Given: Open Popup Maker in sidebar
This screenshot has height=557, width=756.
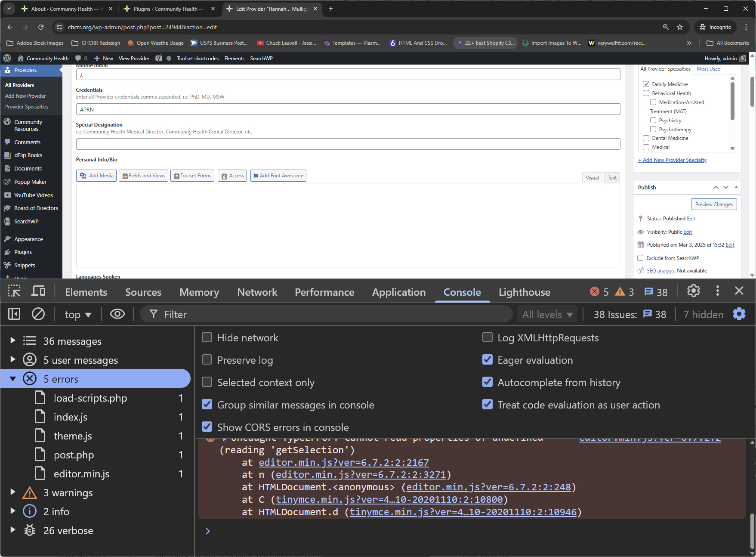Looking at the screenshot, I should [x=30, y=182].
